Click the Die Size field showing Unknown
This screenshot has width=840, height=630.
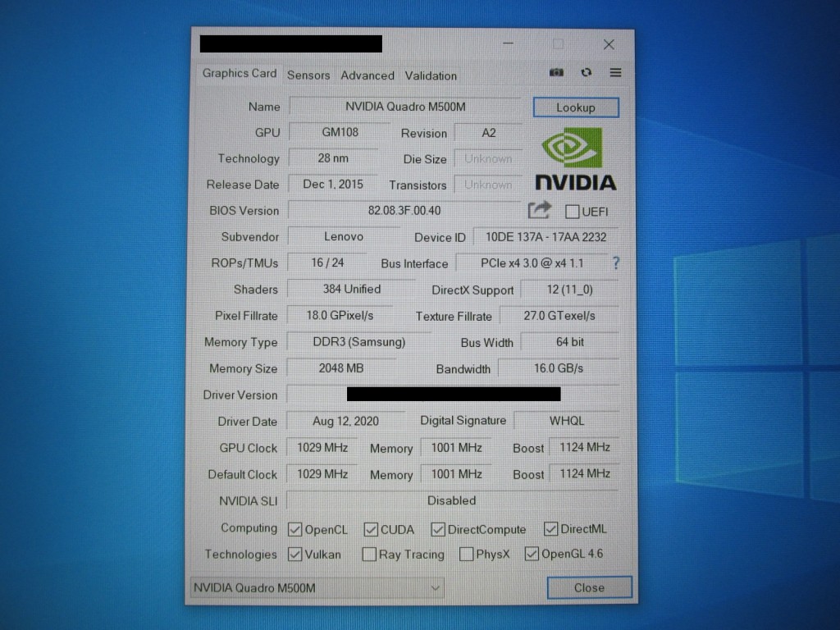point(488,158)
